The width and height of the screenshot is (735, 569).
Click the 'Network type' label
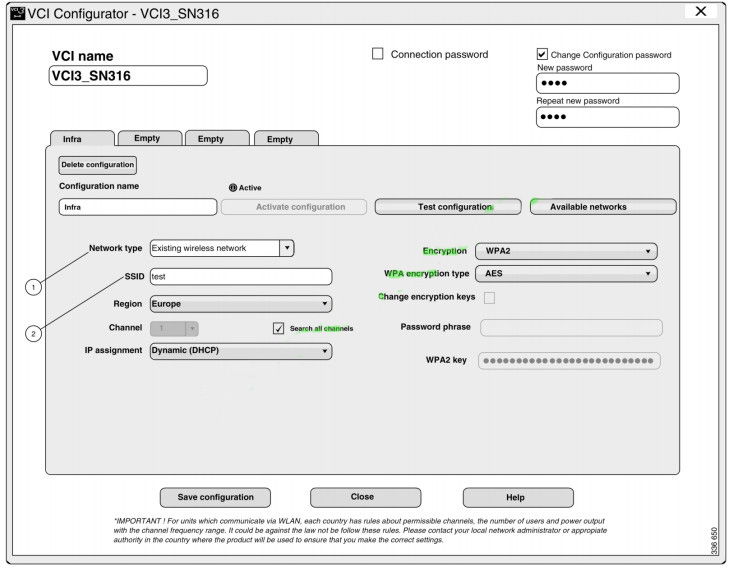pyautogui.click(x=115, y=248)
